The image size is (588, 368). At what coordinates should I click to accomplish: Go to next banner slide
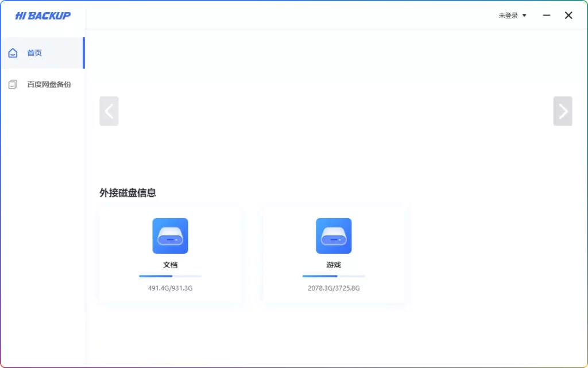tap(563, 111)
